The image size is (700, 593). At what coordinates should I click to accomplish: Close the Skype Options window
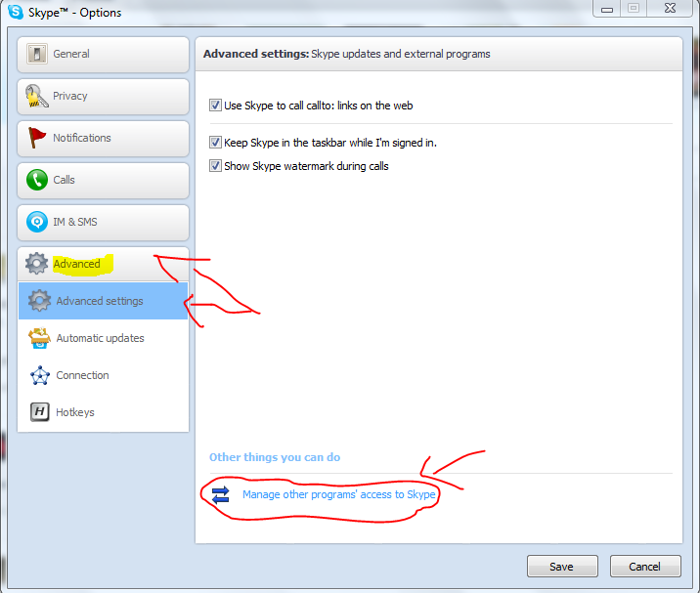[x=670, y=8]
